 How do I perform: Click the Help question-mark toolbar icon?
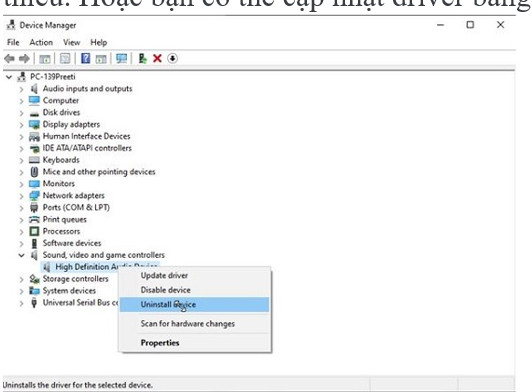[x=86, y=58]
